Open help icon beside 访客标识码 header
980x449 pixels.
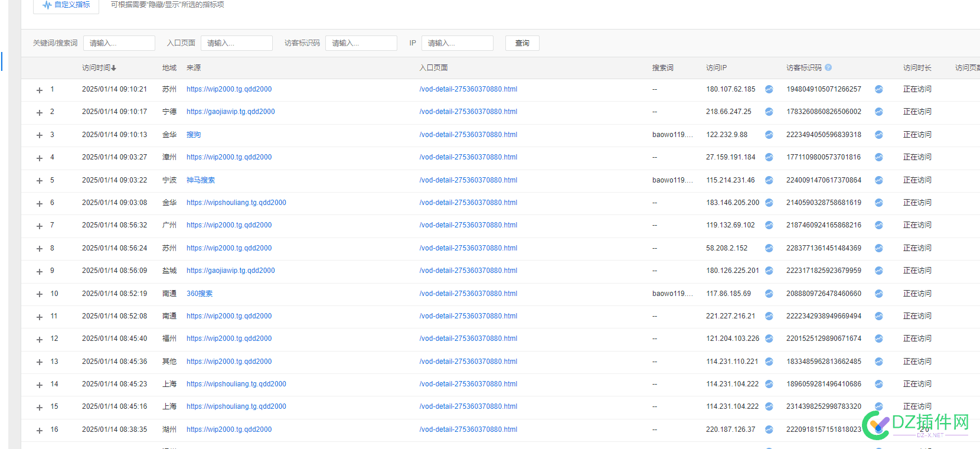[828, 67]
